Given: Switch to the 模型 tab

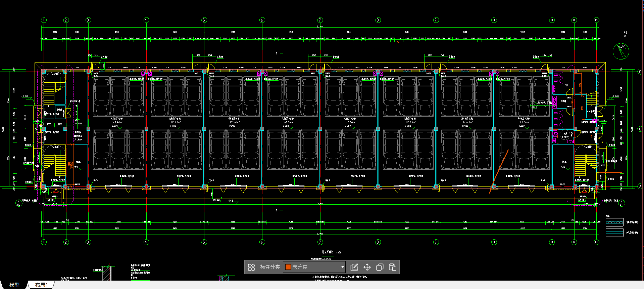Looking at the screenshot, I should pyautogui.click(x=14, y=285).
